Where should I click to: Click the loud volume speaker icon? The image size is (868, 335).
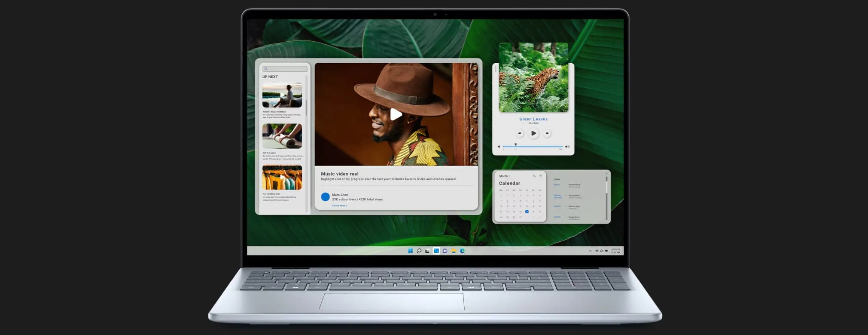pos(567,147)
